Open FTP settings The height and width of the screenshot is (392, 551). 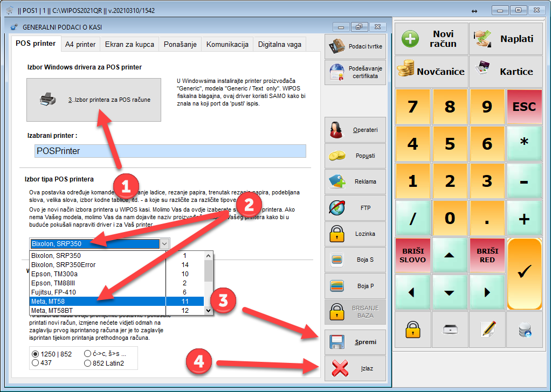point(355,207)
